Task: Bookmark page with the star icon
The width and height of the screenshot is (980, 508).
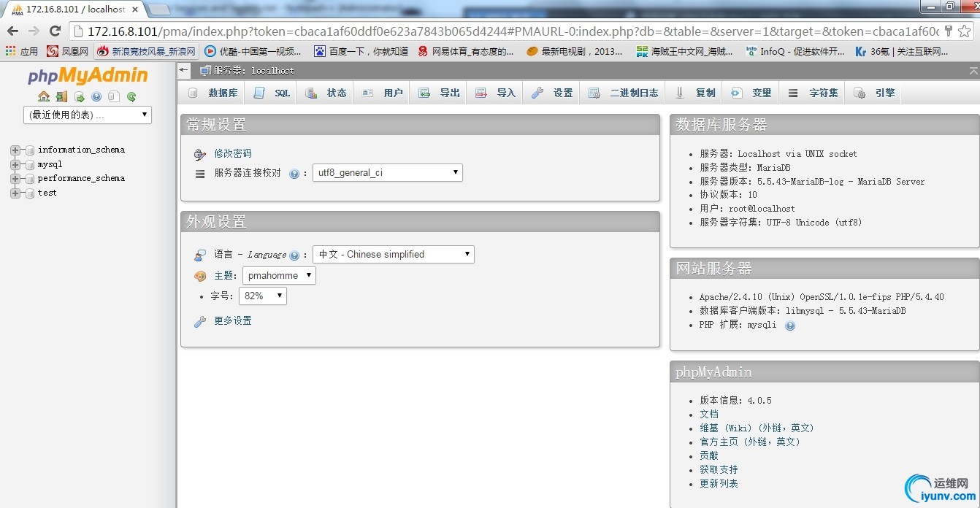Action: (964, 31)
